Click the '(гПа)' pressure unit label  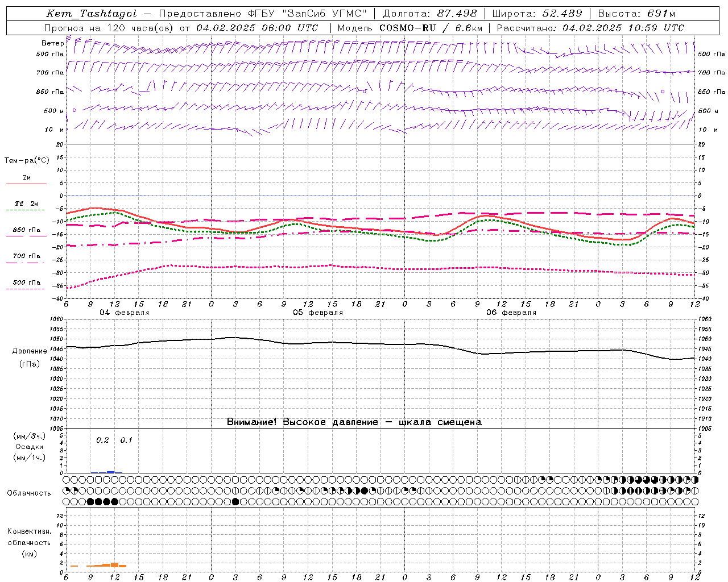click(x=30, y=364)
